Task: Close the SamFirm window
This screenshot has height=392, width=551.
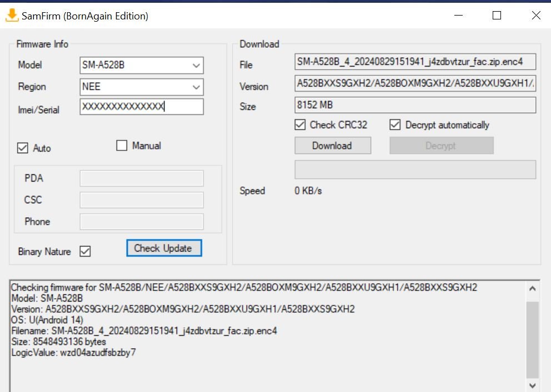Action: 536,16
